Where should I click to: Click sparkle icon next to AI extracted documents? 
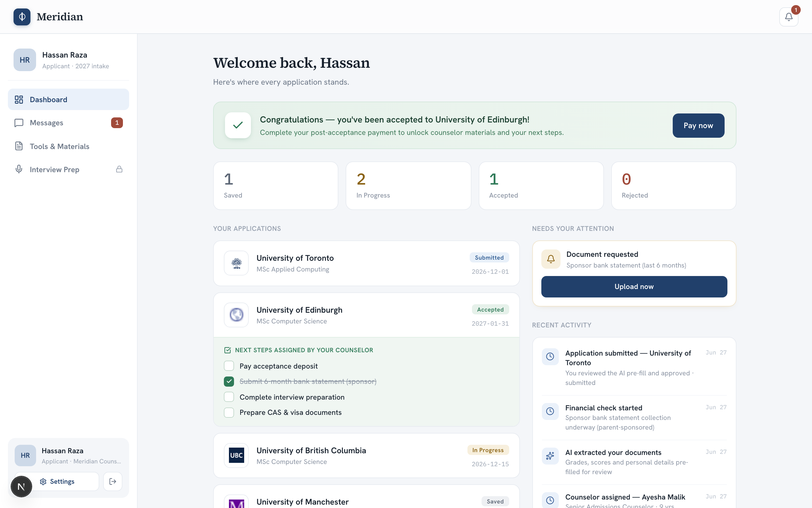point(550,456)
